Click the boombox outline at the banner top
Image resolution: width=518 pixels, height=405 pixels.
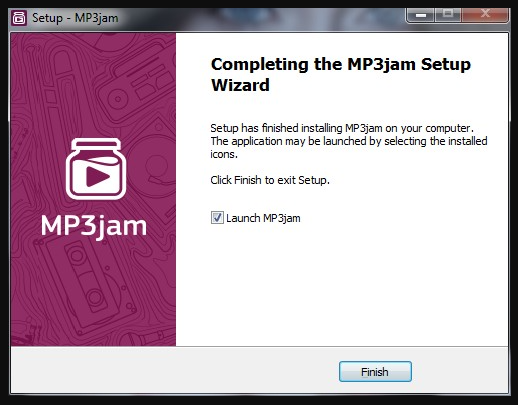(135, 88)
